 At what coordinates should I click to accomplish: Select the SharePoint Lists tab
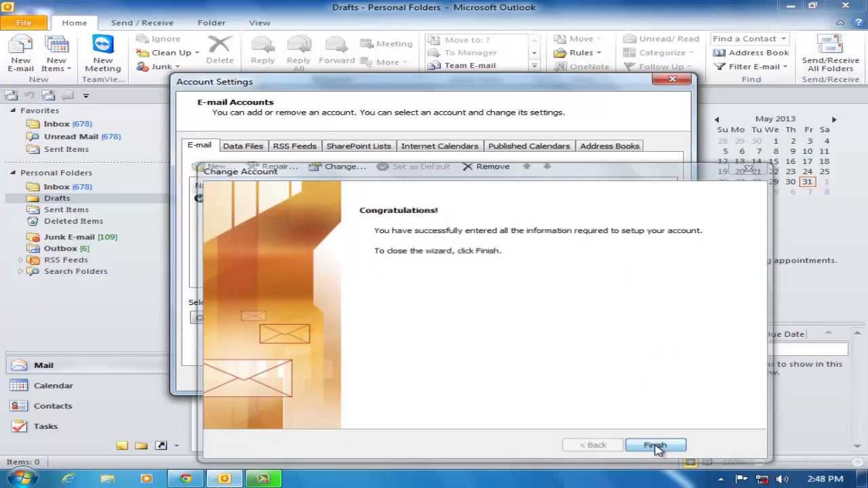(359, 146)
